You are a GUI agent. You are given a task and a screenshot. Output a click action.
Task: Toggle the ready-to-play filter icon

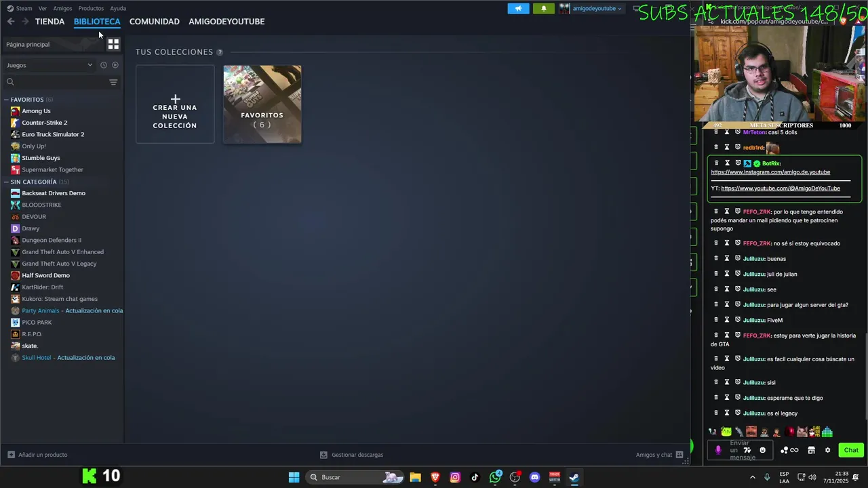coord(115,65)
